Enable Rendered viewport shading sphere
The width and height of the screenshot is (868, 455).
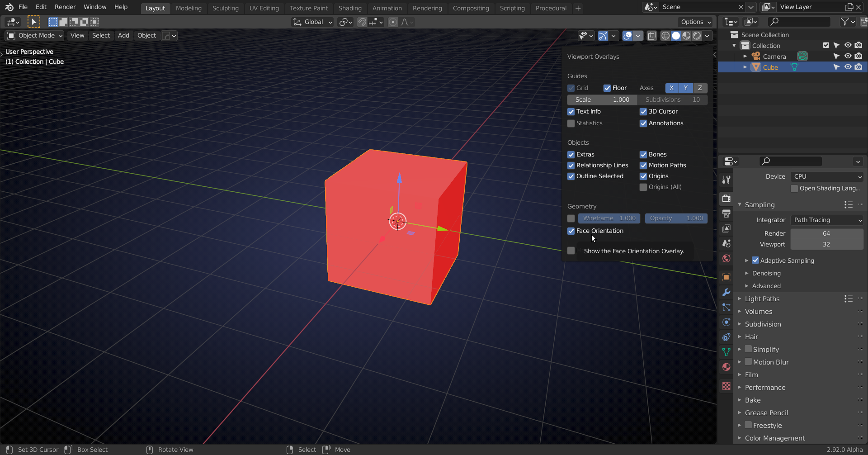(697, 36)
